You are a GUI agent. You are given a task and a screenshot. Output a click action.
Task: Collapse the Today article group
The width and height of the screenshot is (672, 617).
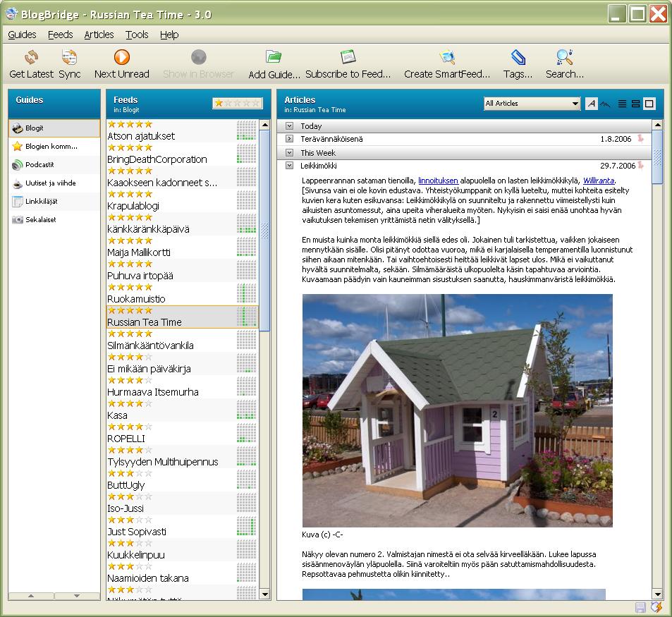tap(289, 126)
